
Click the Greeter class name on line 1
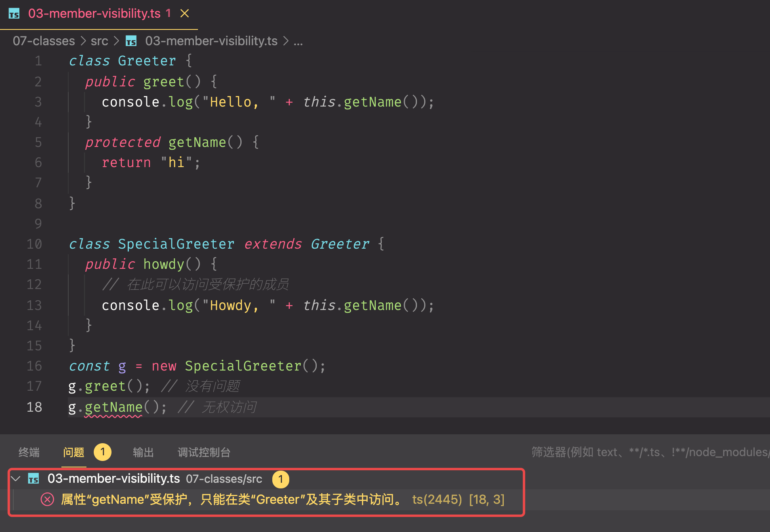point(147,61)
